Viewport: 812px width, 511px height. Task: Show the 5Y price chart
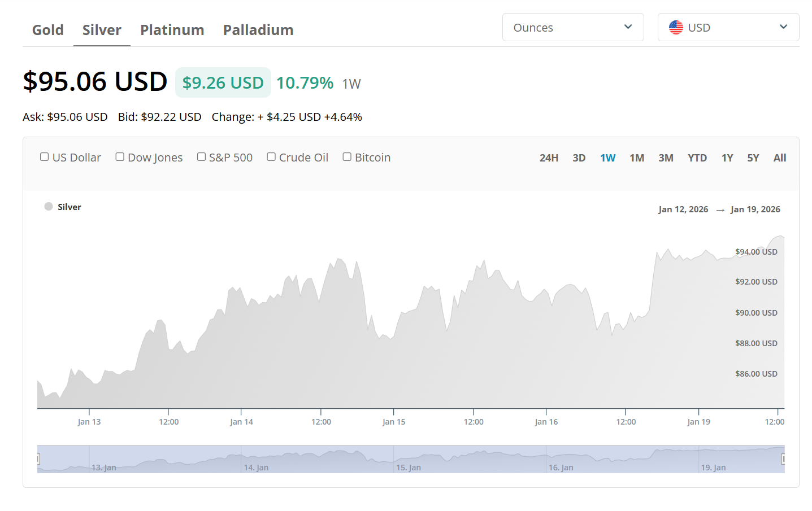coord(753,158)
